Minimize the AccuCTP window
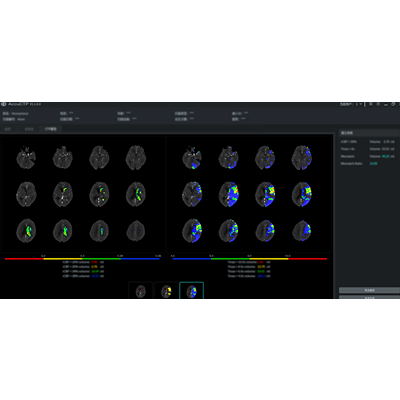 click(x=386, y=105)
